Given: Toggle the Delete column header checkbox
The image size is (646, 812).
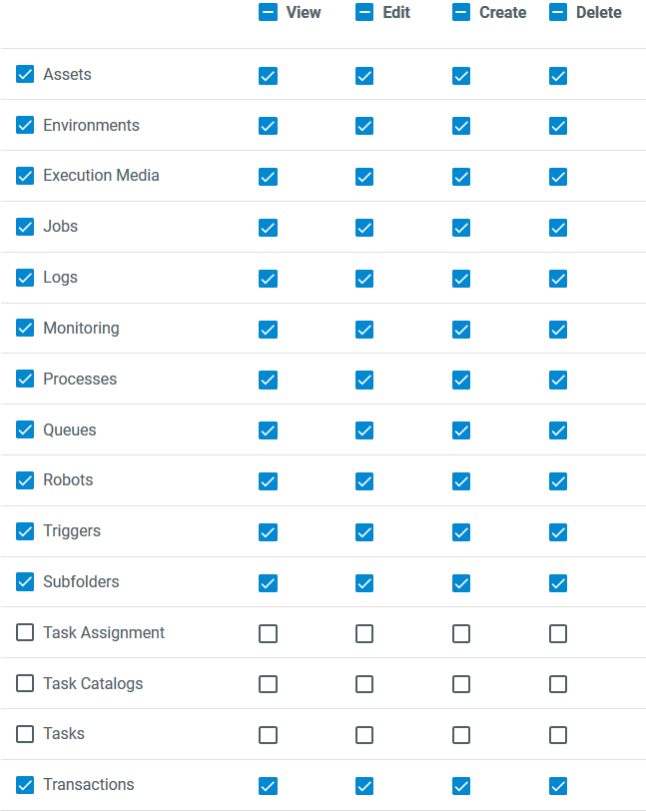Looking at the screenshot, I should (x=558, y=13).
